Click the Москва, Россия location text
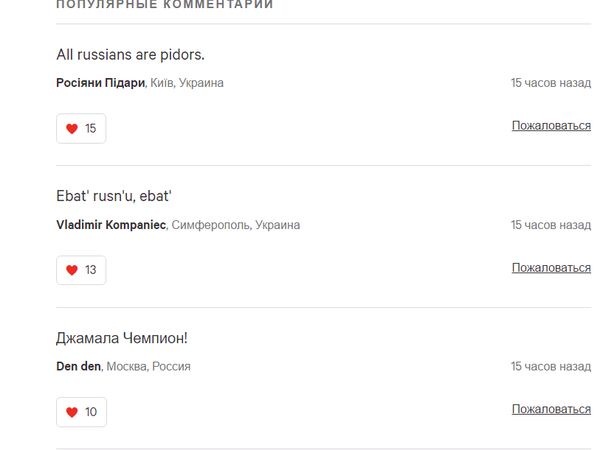 pos(149,367)
